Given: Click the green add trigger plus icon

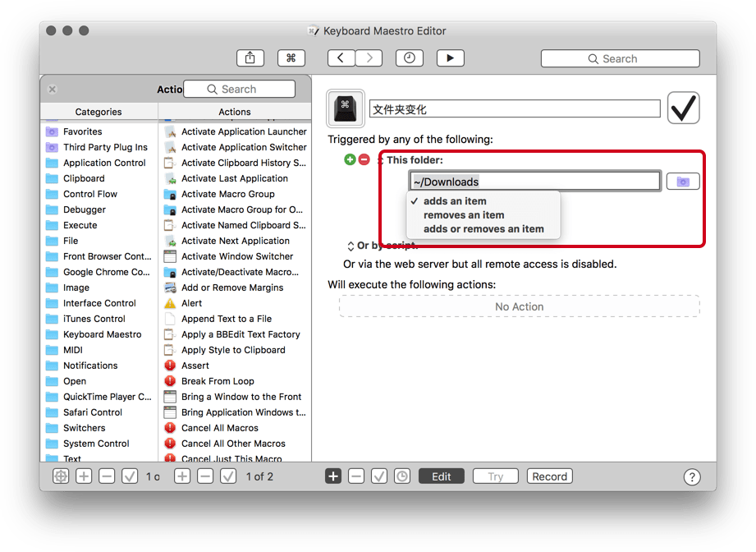Looking at the screenshot, I should coord(350,159).
